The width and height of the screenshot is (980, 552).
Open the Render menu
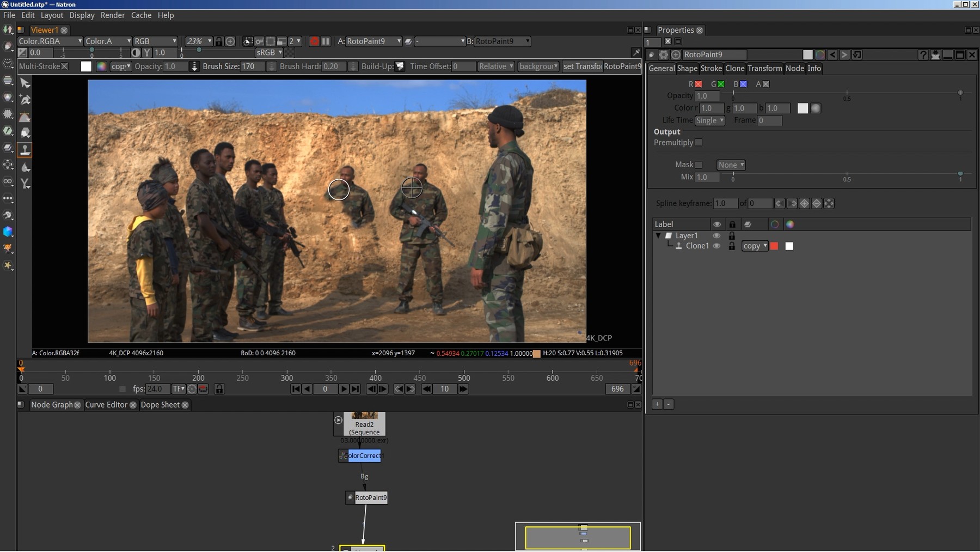pos(113,15)
